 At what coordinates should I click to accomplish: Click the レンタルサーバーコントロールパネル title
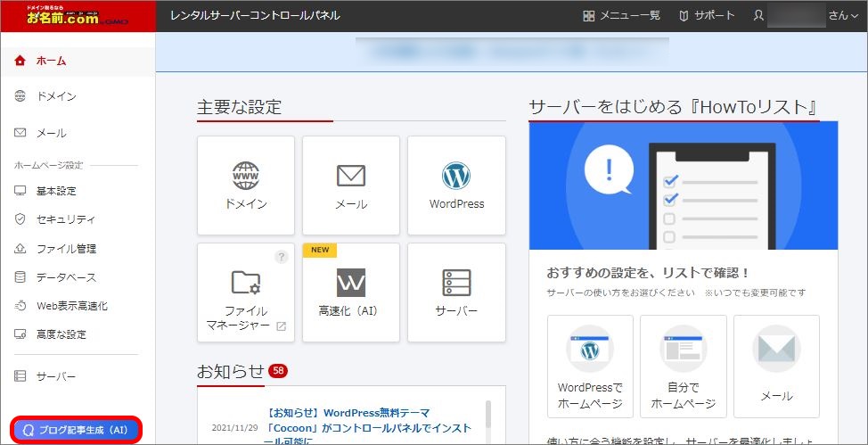(255, 16)
